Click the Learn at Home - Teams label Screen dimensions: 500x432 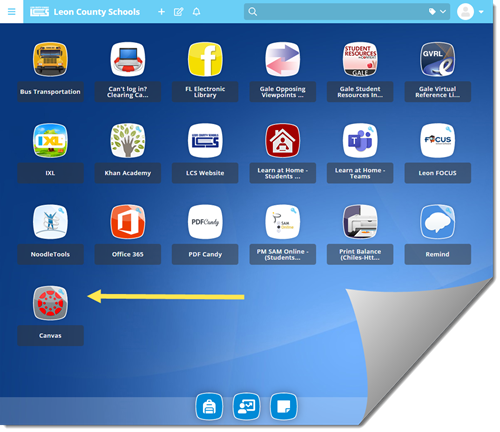pyautogui.click(x=360, y=173)
